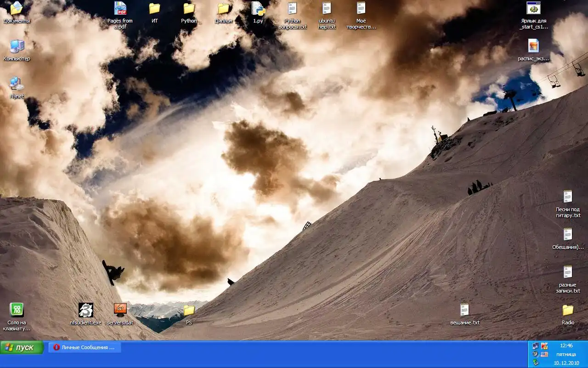Launch the nfsuclient.exe icon
The image size is (588, 368).
tap(85, 310)
